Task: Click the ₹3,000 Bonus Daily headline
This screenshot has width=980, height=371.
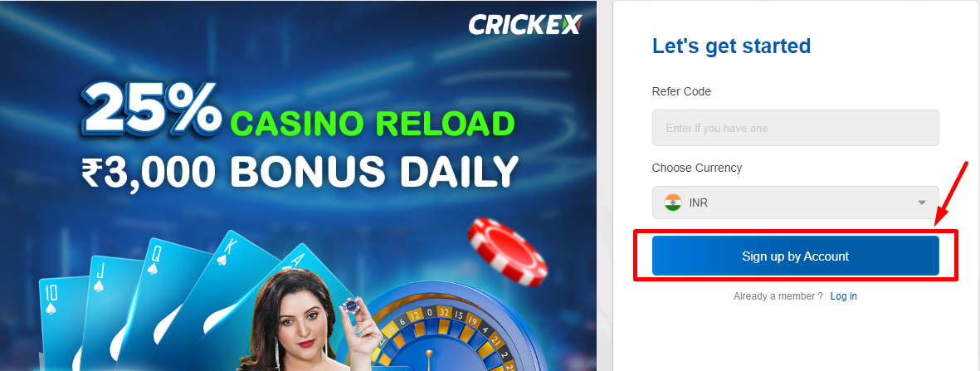Action: [x=300, y=170]
